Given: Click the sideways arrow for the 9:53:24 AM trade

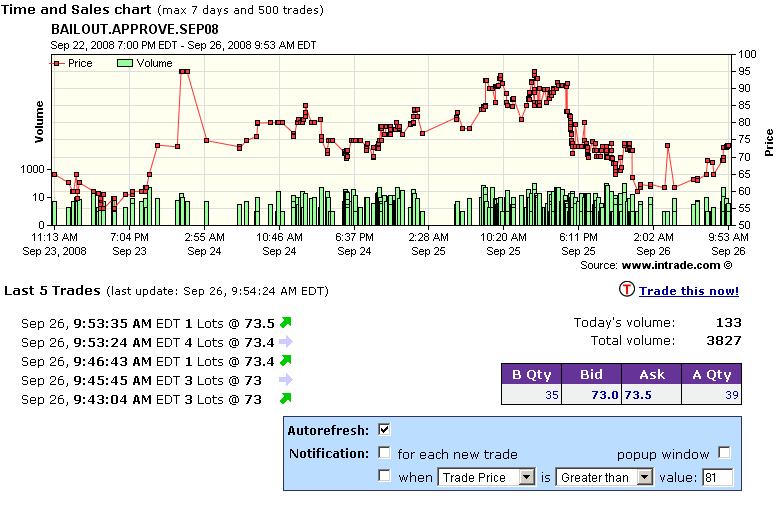Looking at the screenshot, I should (x=285, y=342).
